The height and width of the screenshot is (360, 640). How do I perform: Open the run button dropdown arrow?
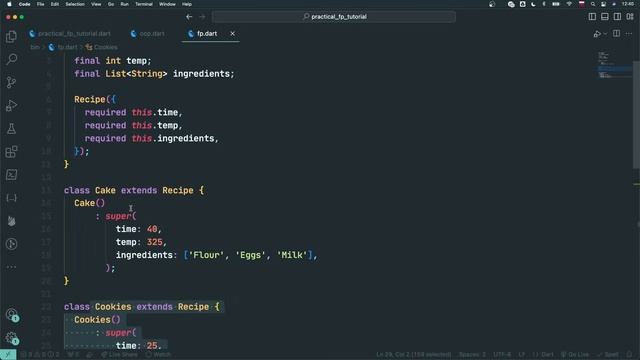tap(605, 34)
